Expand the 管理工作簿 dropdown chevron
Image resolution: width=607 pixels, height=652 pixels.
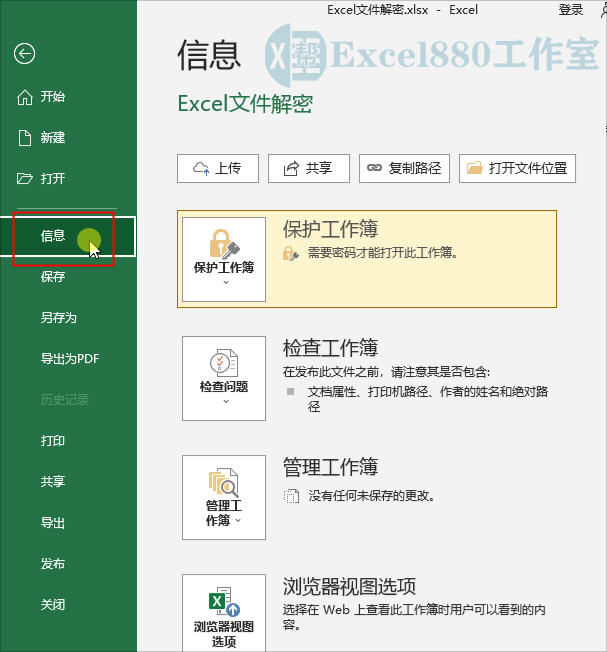pyautogui.click(x=238, y=520)
